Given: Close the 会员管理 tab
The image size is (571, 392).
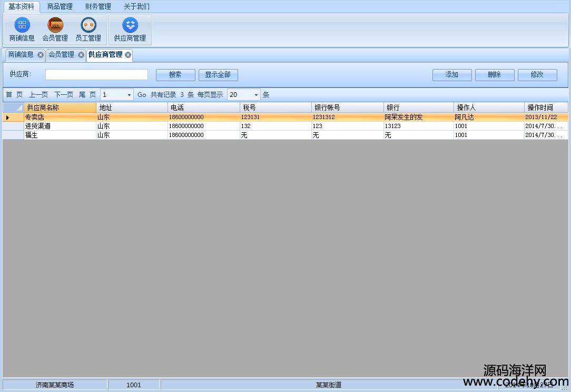Looking at the screenshot, I should coord(81,55).
